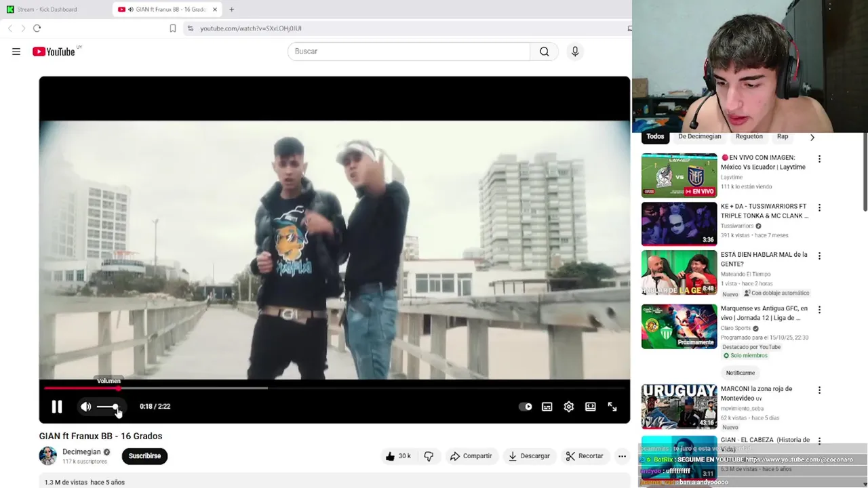Open the YouTube hamburger menu
Screen dimensions: 868x488
[x=16, y=52]
